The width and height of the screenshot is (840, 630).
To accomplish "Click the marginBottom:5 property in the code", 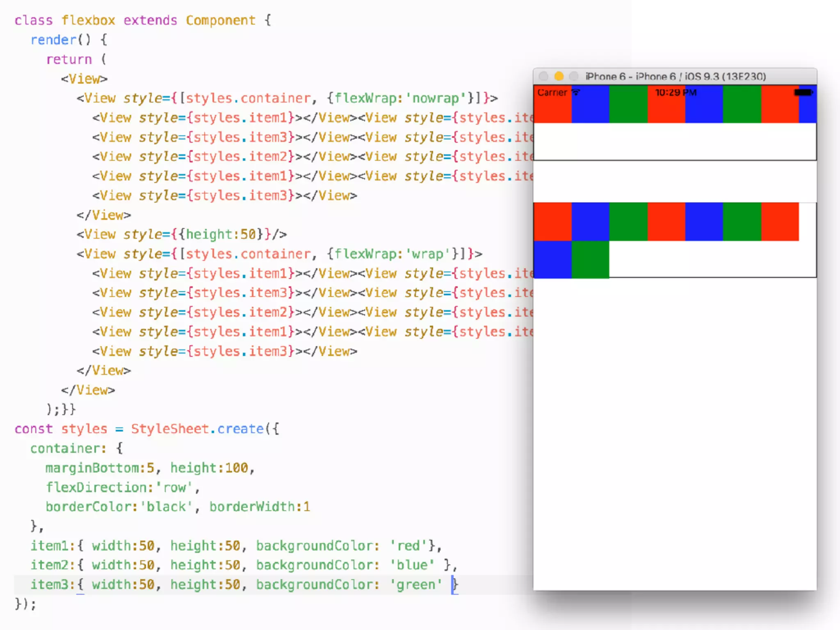I will (100, 468).
